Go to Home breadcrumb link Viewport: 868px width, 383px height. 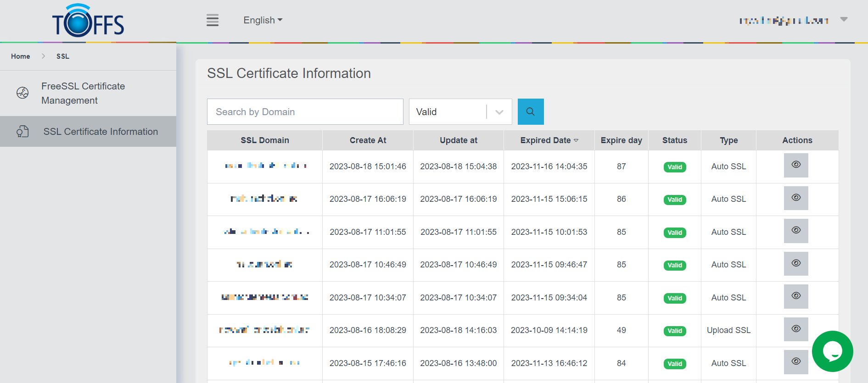tap(21, 56)
